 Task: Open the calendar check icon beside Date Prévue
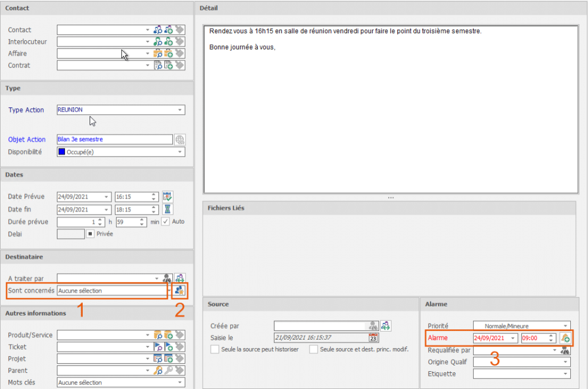click(168, 197)
